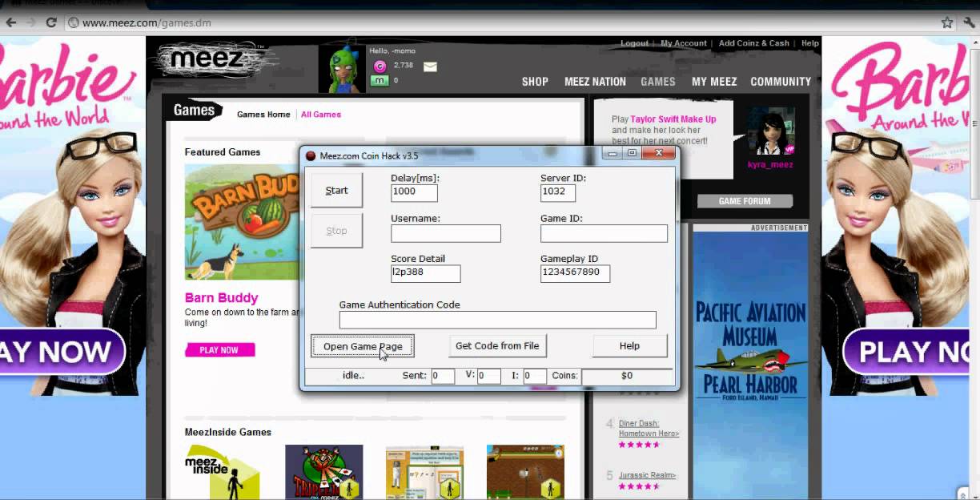The width and height of the screenshot is (980, 500).
Task: Click the third MeezInside game thumbnail
Action: pos(424,472)
